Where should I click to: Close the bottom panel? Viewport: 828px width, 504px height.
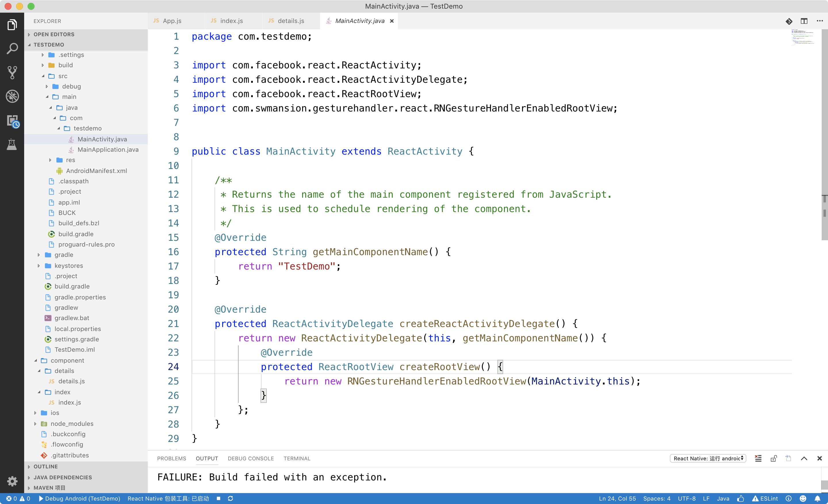tap(819, 458)
